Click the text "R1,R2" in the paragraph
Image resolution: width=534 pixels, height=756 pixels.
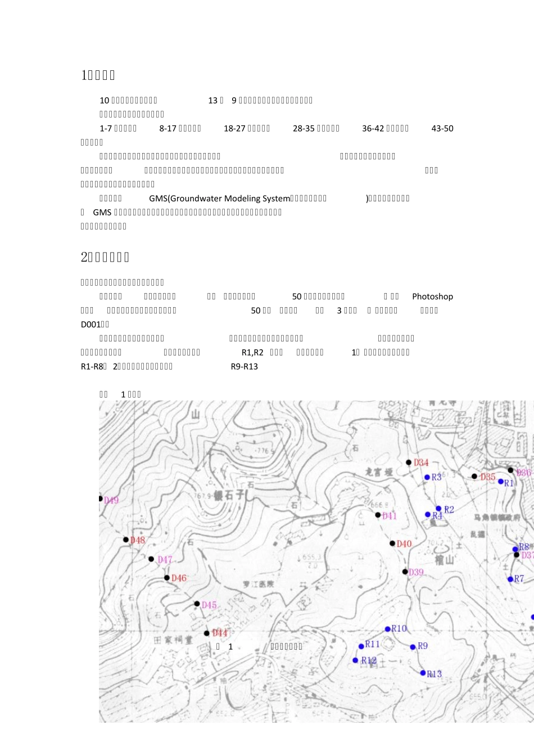[x=252, y=353]
